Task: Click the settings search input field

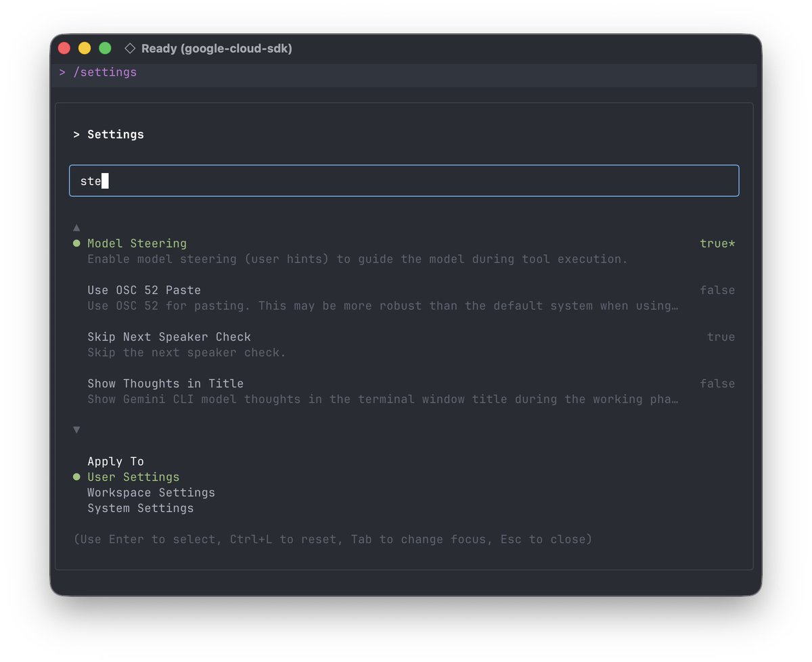Action: coord(404,181)
